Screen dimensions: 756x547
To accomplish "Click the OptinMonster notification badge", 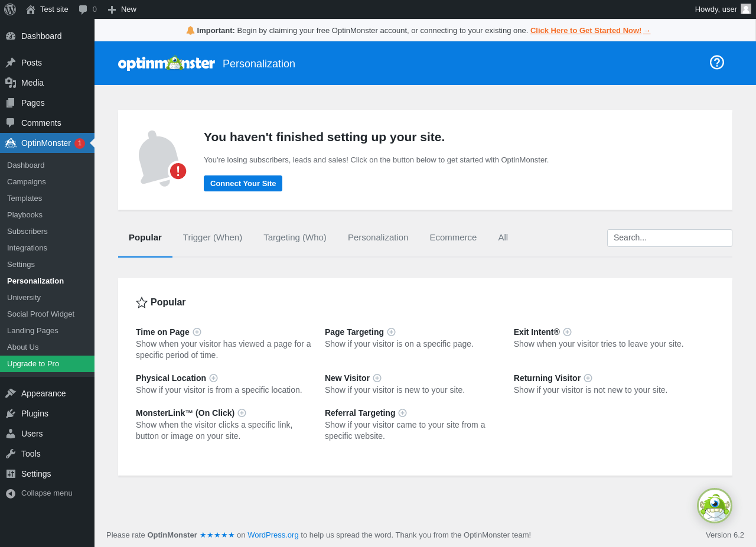I will [80, 143].
